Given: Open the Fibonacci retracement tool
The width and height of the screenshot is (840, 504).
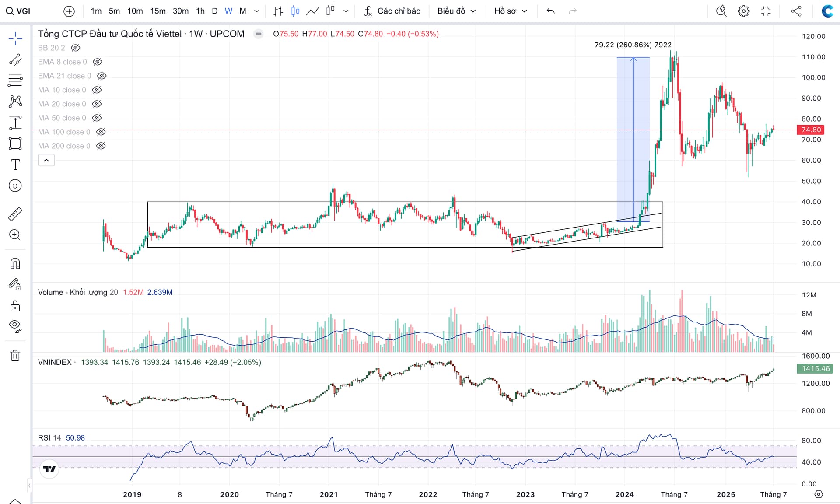Looking at the screenshot, I should coord(15,80).
